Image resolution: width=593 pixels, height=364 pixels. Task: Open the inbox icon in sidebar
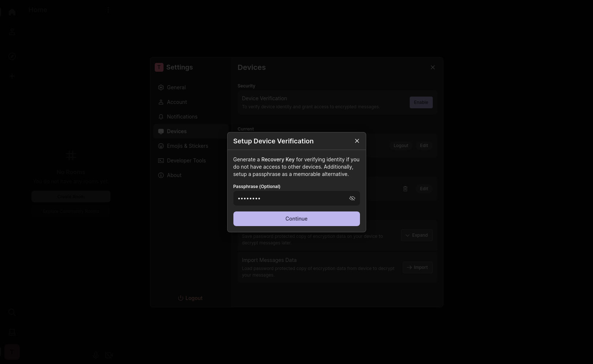tap(12, 332)
